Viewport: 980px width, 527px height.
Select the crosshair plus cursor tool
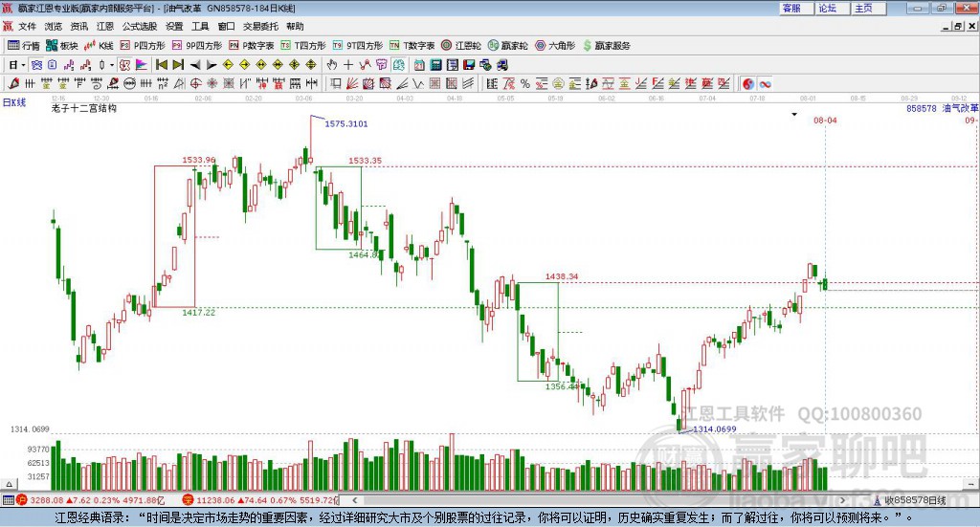(348, 65)
